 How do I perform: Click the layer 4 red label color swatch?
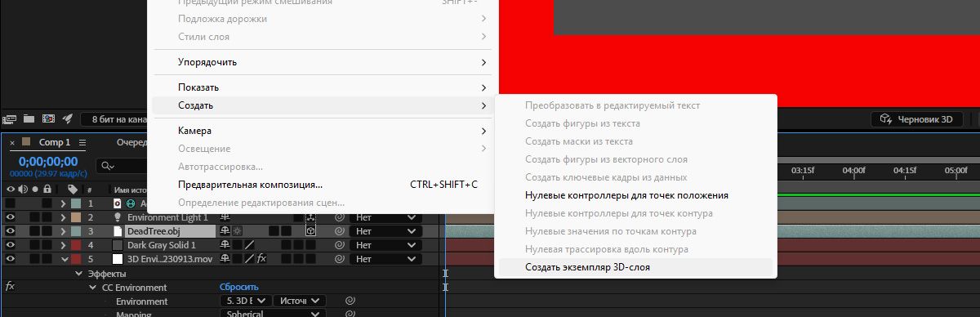tap(76, 245)
